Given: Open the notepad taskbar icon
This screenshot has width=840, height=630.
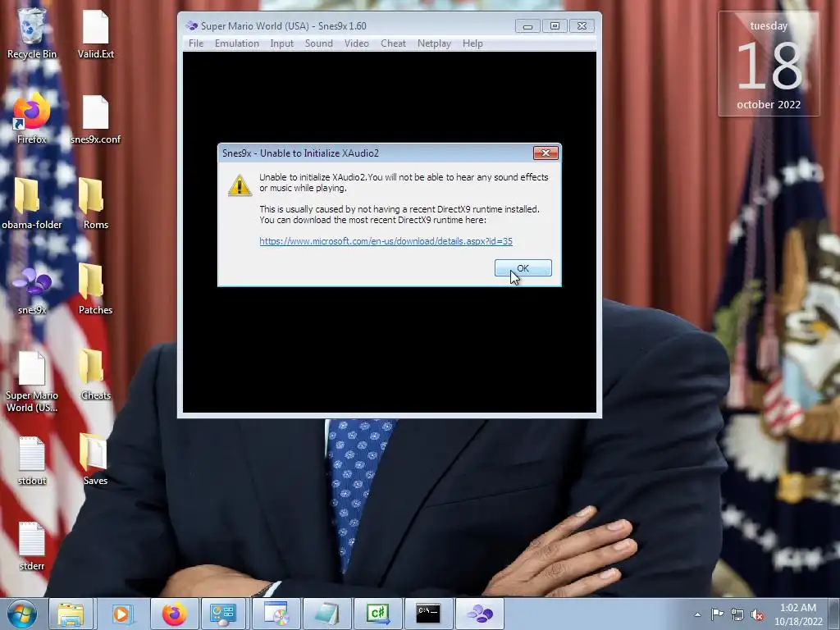Looking at the screenshot, I should point(326,614).
